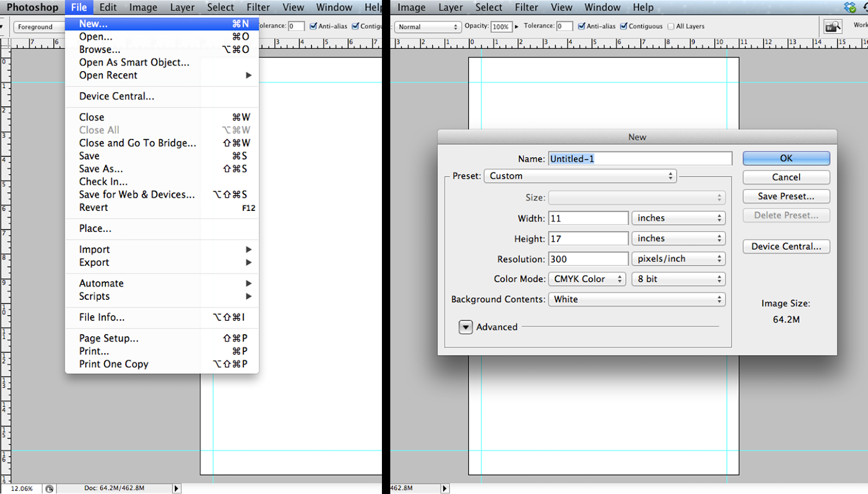Click the Image Size 64.2M value
This screenshot has width=868, height=494.
tap(786, 319)
